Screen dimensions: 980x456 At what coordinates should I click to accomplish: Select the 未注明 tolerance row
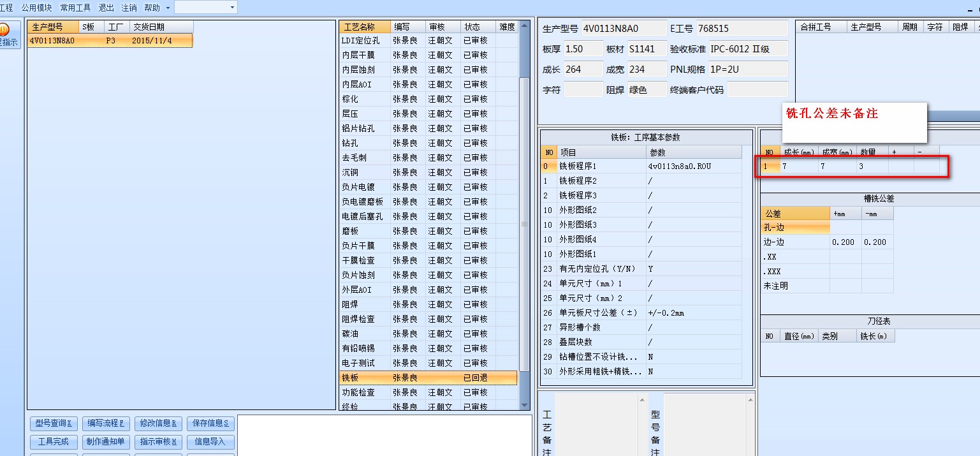(x=827, y=286)
